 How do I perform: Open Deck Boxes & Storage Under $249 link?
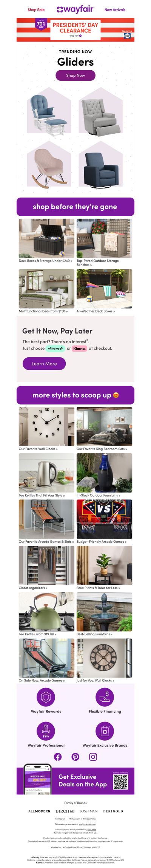(x=45, y=261)
